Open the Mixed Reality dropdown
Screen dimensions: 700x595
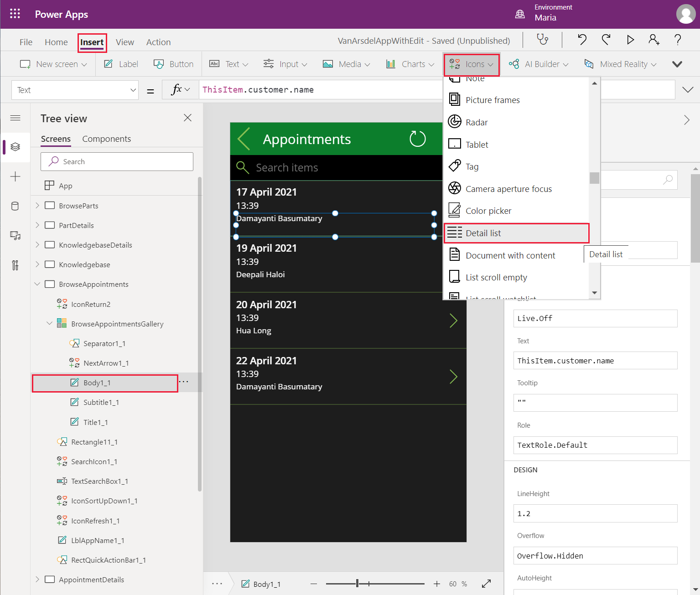tap(620, 64)
